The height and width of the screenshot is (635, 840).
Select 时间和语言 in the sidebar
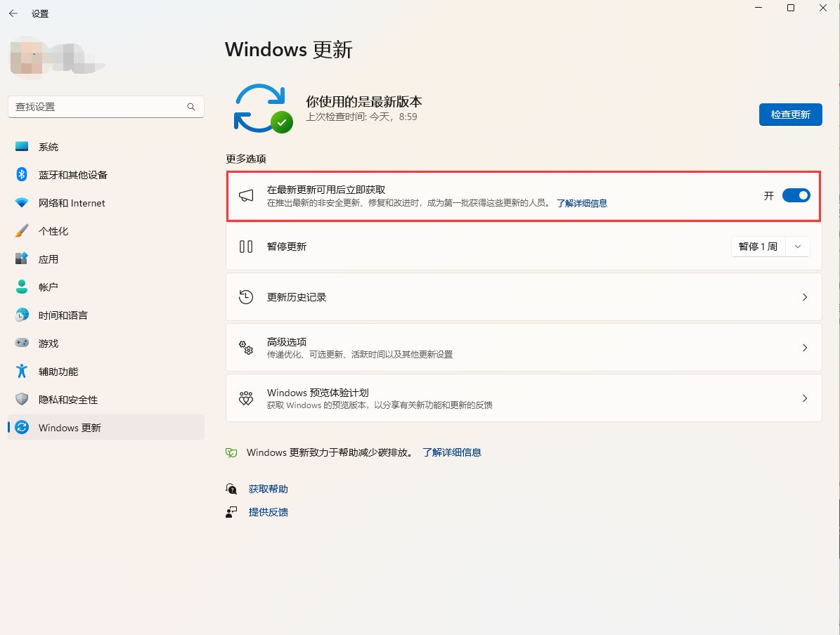coord(63,315)
